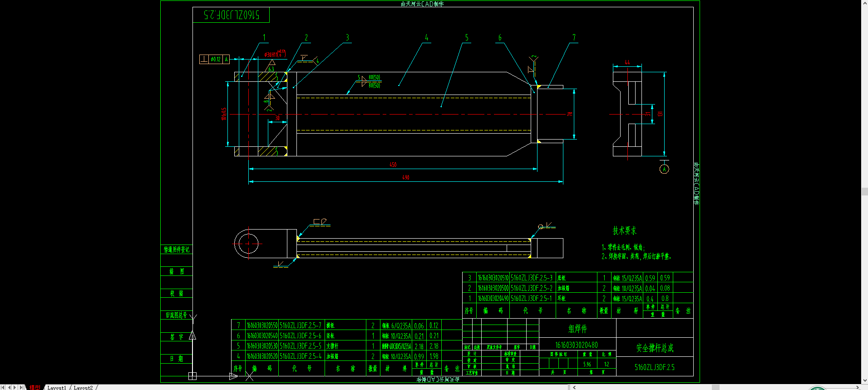Click the next tab scroll arrow

(15, 387)
